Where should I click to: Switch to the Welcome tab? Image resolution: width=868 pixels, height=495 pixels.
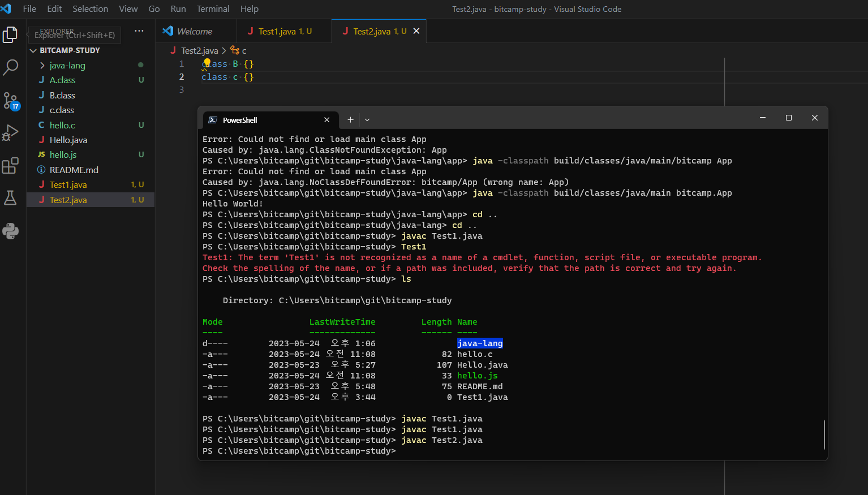coord(196,31)
